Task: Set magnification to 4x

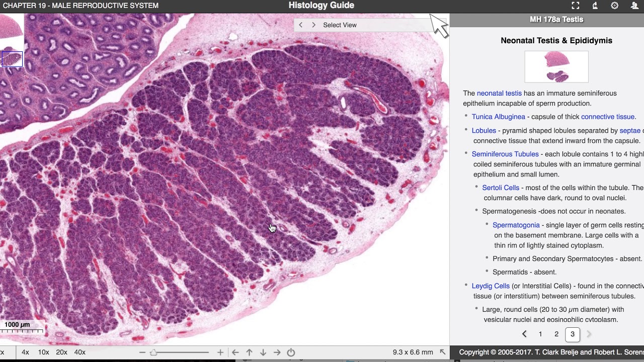Action: 25,352
